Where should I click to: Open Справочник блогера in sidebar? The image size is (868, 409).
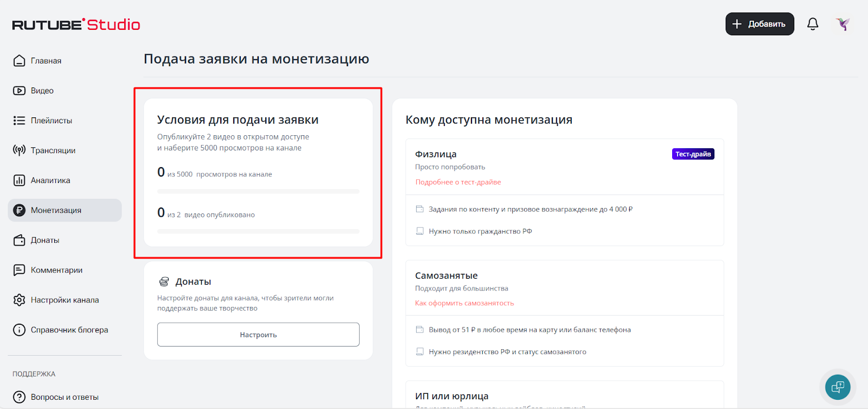65,330
